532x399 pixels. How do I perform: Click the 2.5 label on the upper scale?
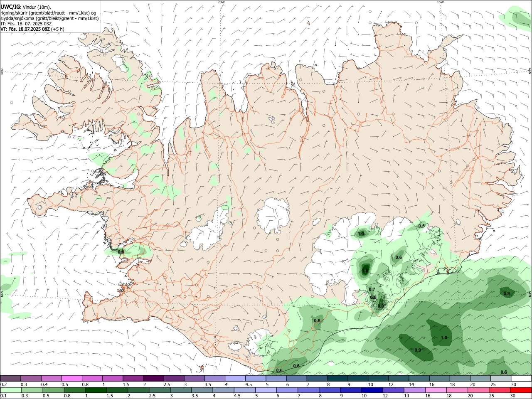point(167,384)
